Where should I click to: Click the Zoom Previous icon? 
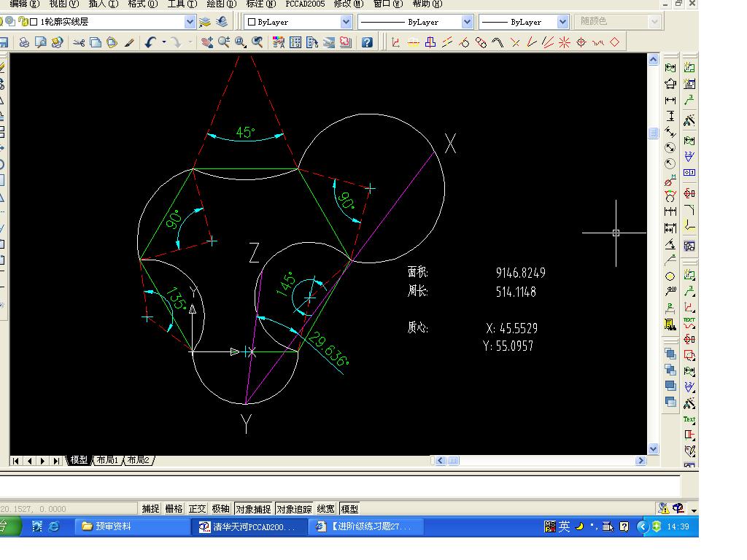(x=258, y=43)
